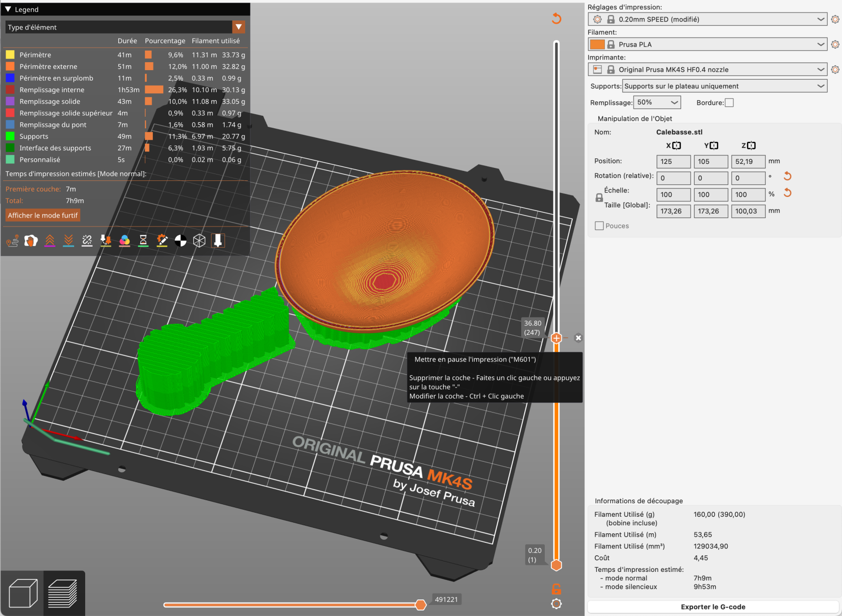Reset scale values arrow icon
This screenshot has height=616, width=842.
click(x=787, y=193)
